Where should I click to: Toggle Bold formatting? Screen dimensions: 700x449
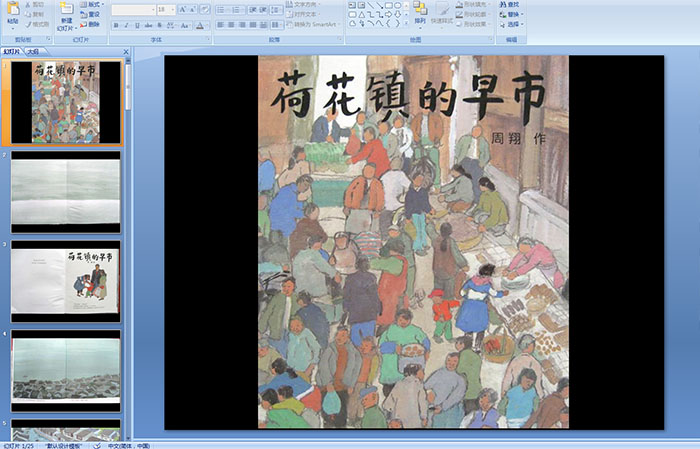pos(116,25)
